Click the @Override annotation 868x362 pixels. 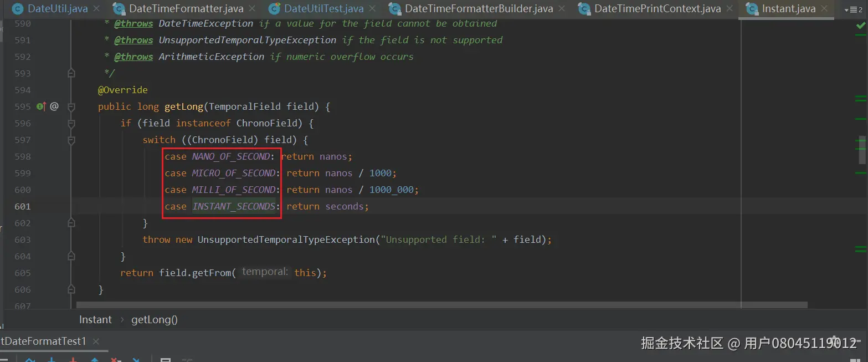click(x=123, y=90)
